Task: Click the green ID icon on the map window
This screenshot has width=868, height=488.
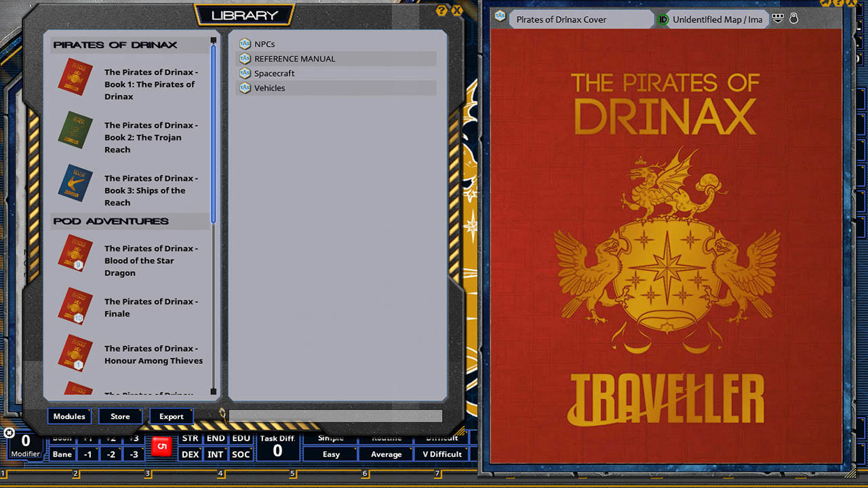Action: 663,20
